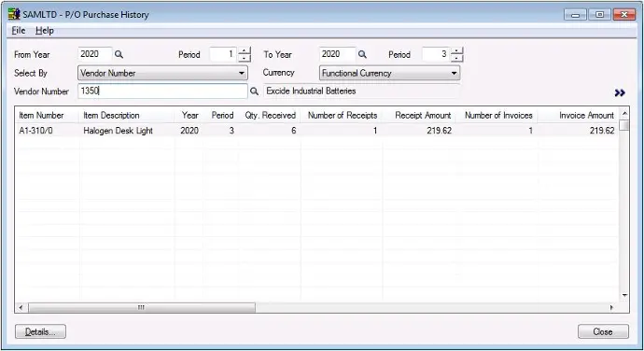The height and width of the screenshot is (351, 644).
Task: Decrease the To Period spinner
Action: 457,58
